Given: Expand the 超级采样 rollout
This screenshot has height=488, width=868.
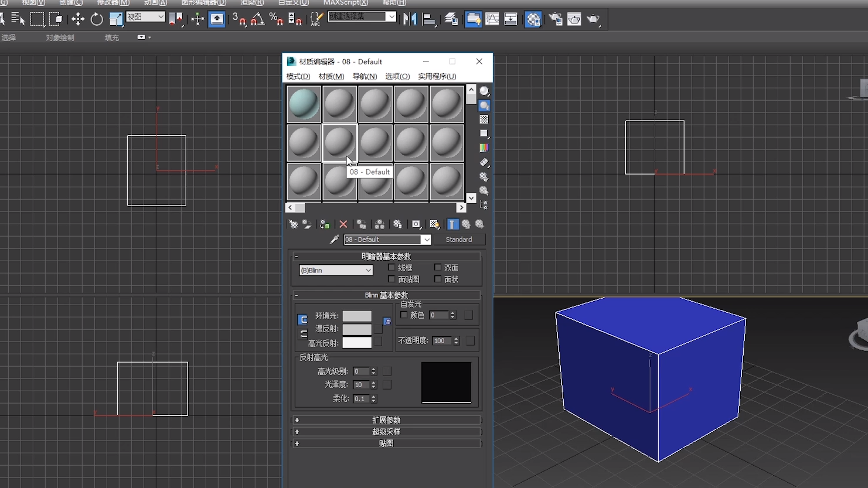Looking at the screenshot, I should (386, 432).
